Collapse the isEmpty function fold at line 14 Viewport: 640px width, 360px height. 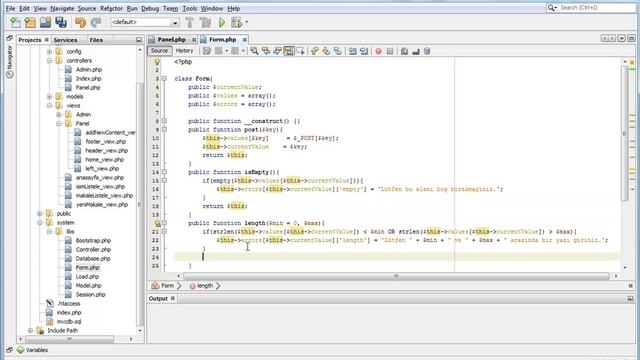tap(164, 172)
